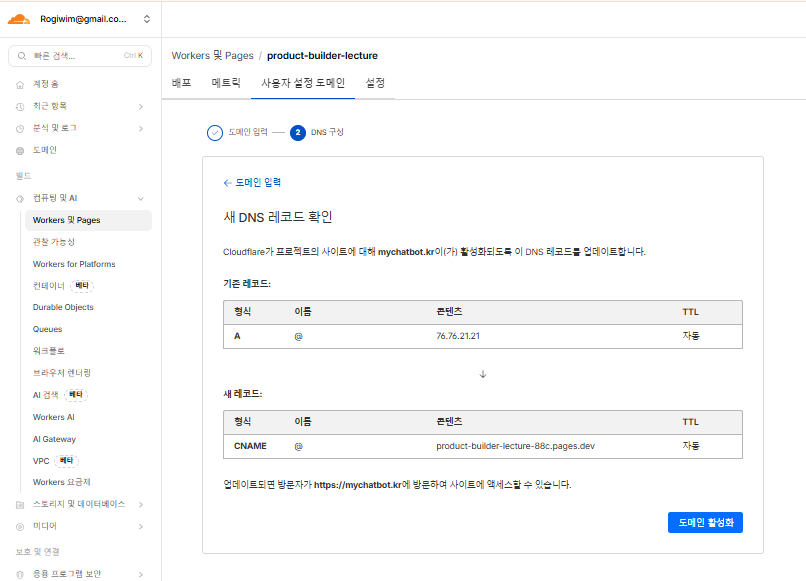
Task: Click the 응용 프로그램 보안 icon
Action: coord(20,575)
